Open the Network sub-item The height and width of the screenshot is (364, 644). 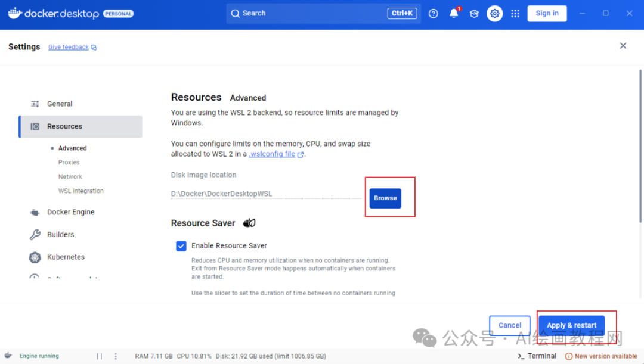click(x=70, y=176)
